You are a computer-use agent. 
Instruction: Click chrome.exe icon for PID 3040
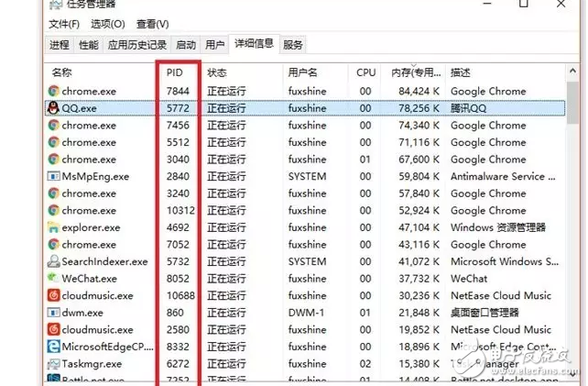(x=53, y=160)
